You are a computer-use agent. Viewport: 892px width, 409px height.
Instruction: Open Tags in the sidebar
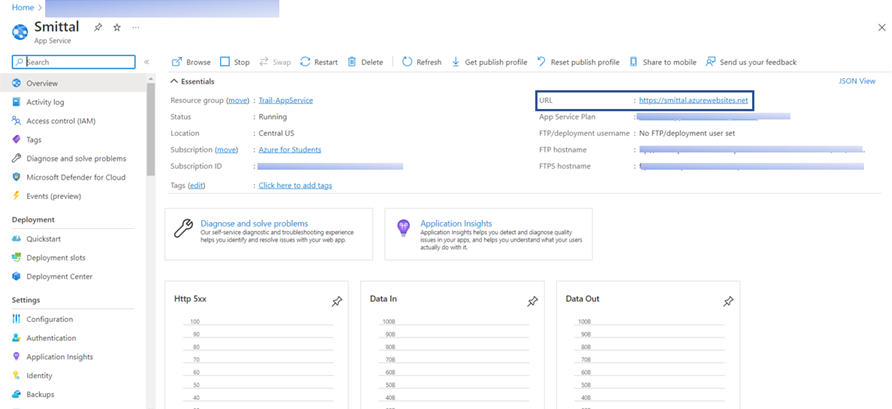click(74, 139)
